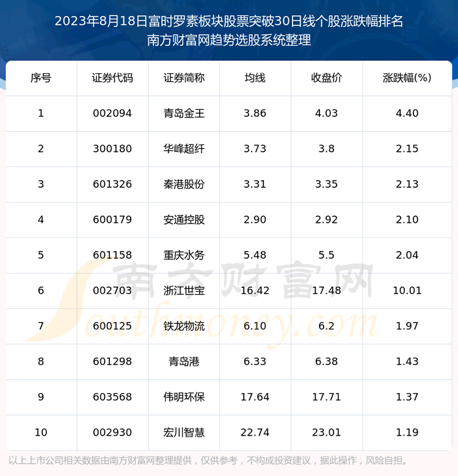
Task: Click the 涨跌幅(%) column header
Action: pyautogui.click(x=407, y=78)
